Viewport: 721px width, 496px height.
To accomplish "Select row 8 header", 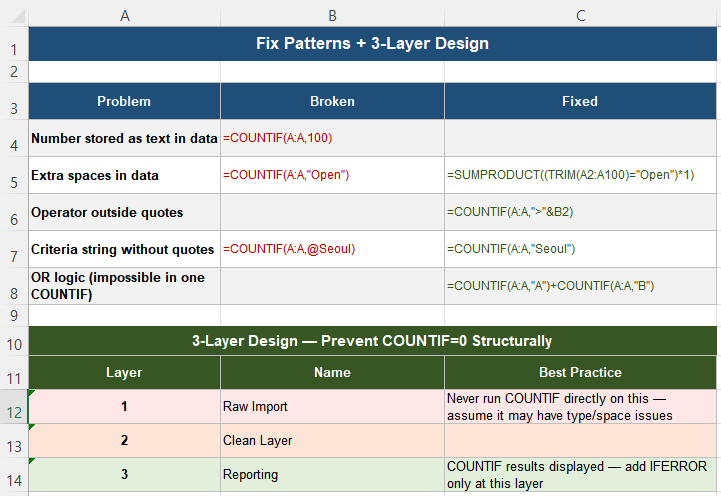I will click(x=14, y=286).
